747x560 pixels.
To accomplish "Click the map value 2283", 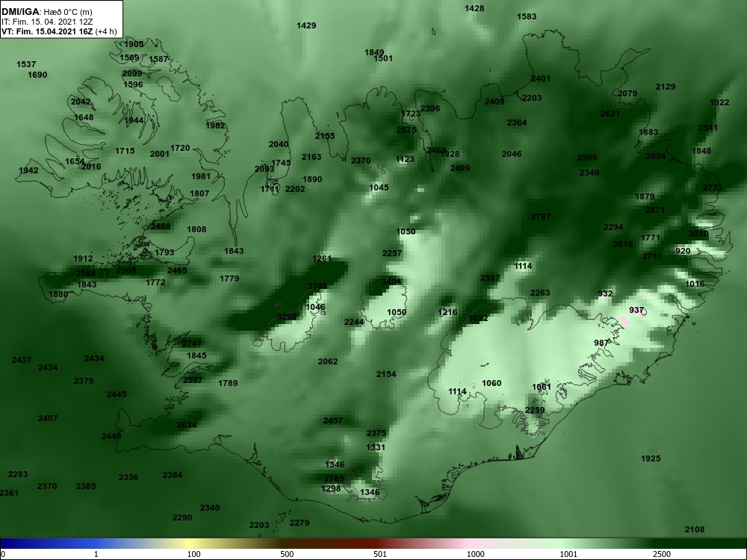I will point(18,474).
